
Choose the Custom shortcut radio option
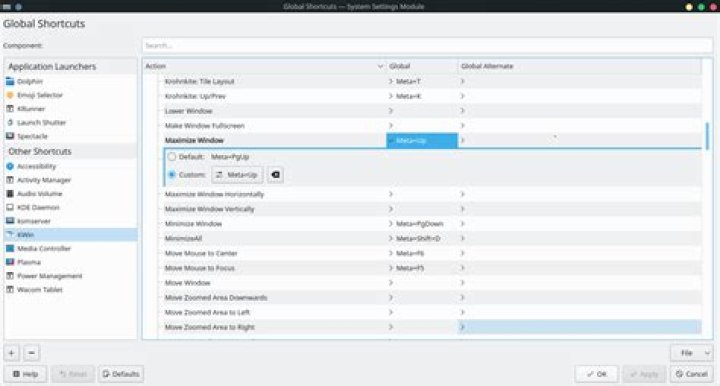click(172, 175)
